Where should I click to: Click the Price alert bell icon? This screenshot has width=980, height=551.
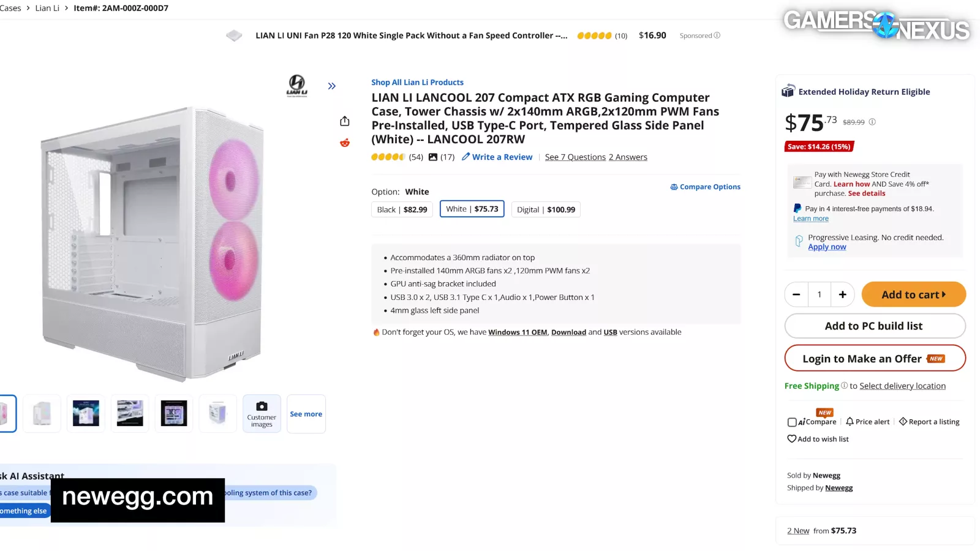click(x=850, y=421)
